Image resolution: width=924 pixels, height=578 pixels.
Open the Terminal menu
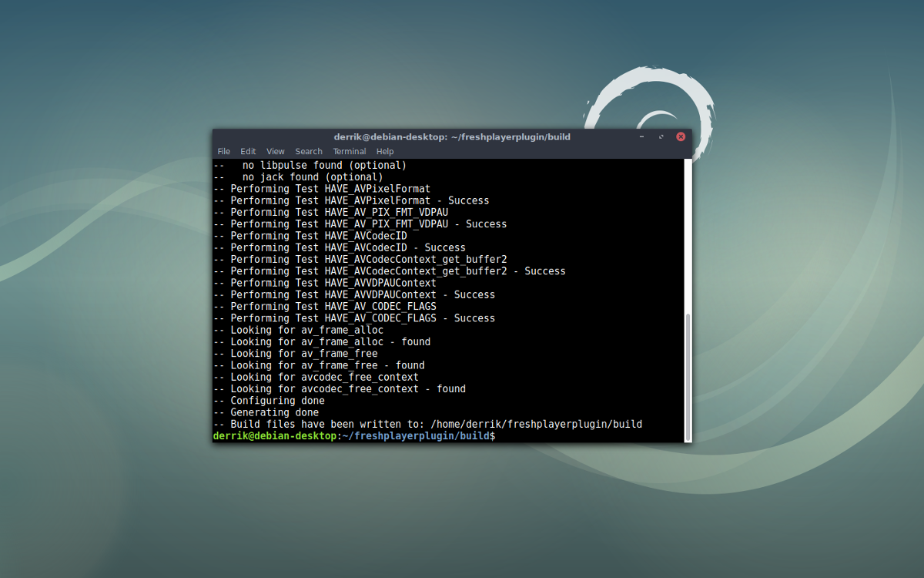350,152
